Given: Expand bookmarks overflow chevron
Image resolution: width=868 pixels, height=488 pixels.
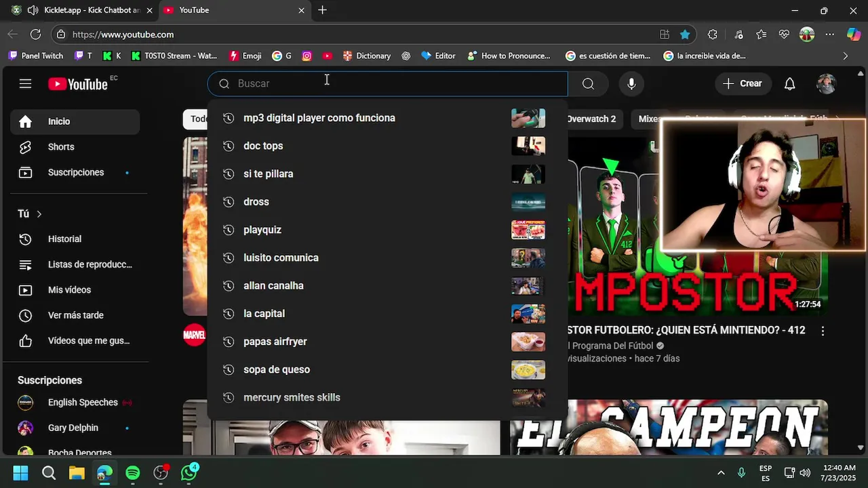Looking at the screenshot, I should point(845,56).
